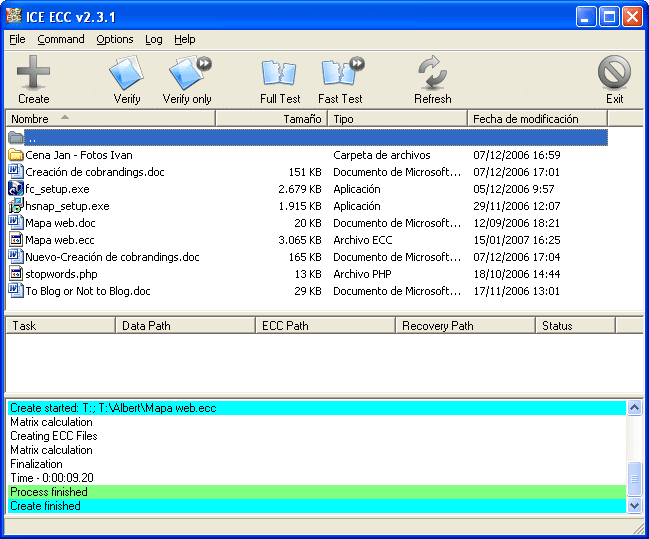Click the 'Archivo PHP' type cell

pos(362,274)
